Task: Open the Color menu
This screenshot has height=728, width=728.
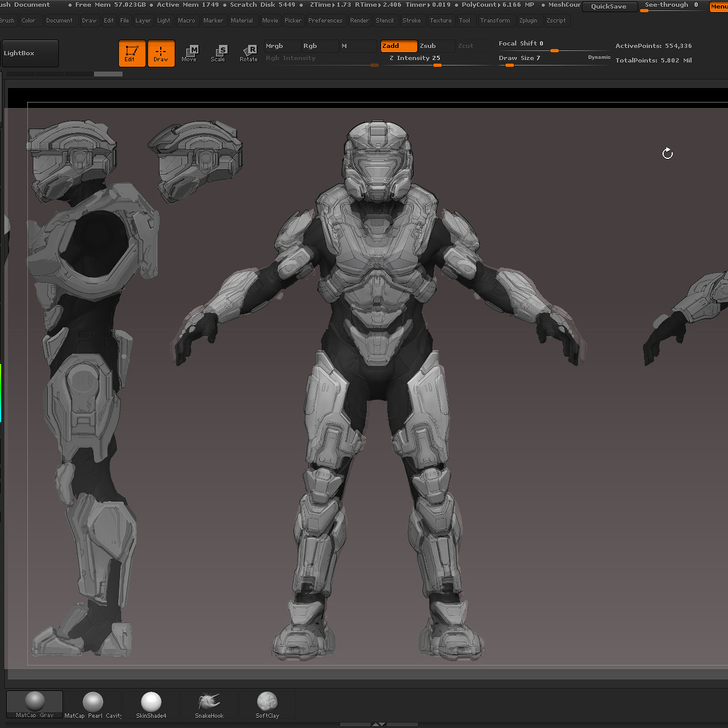Action: pyautogui.click(x=29, y=21)
